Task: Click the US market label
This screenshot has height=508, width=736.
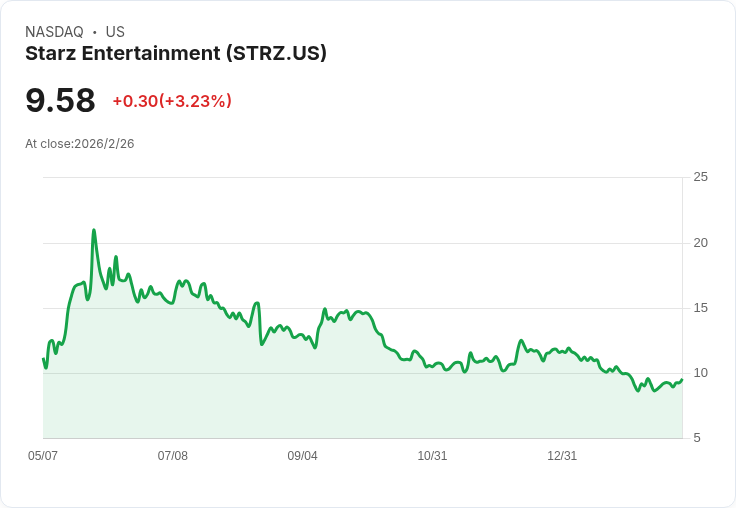Action: coord(115,32)
